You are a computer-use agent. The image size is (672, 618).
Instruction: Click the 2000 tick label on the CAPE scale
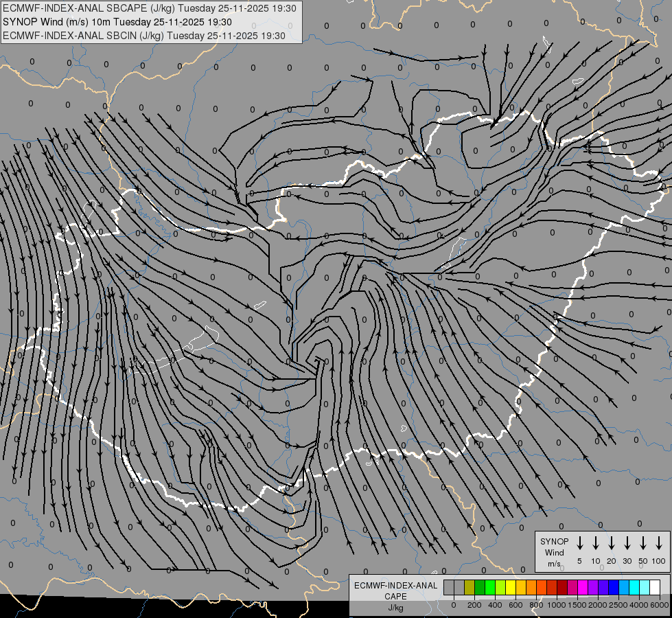(x=598, y=605)
